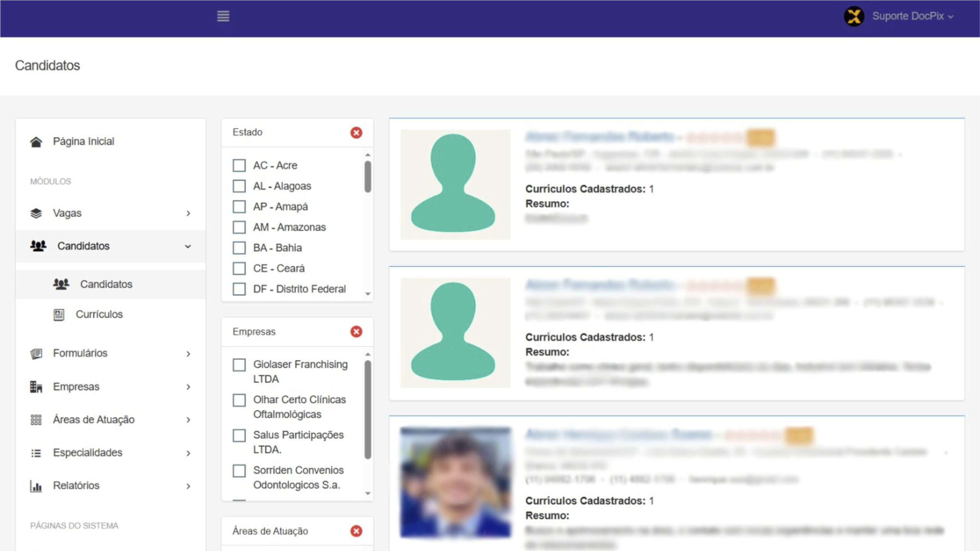Click the Relatórios bar chart icon
This screenshot has width=980, height=551.
pos(36,486)
